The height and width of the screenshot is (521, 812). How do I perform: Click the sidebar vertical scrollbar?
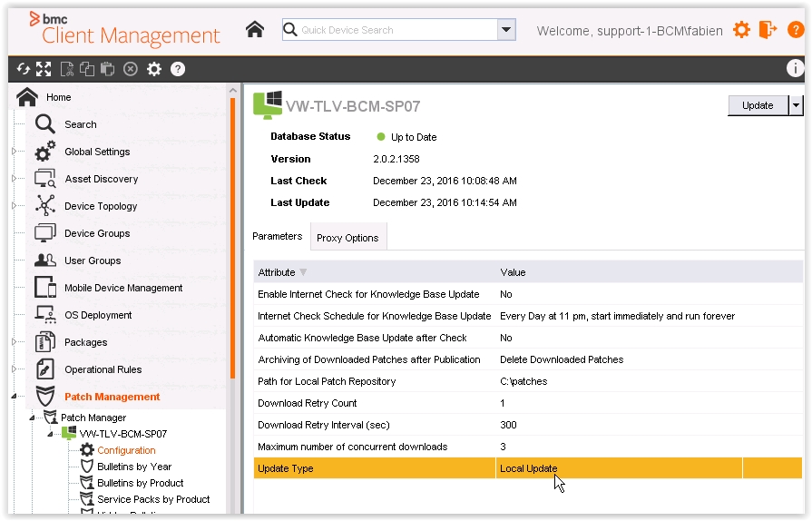coord(233,238)
